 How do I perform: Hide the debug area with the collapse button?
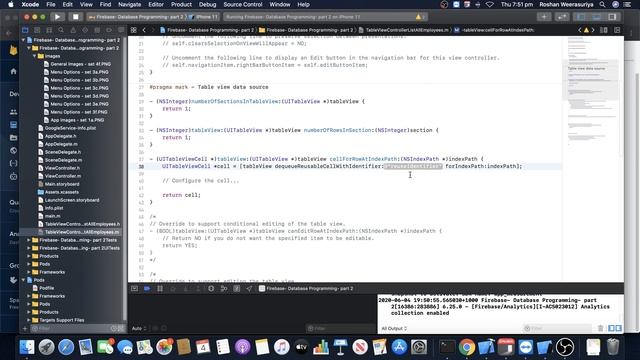(134, 289)
